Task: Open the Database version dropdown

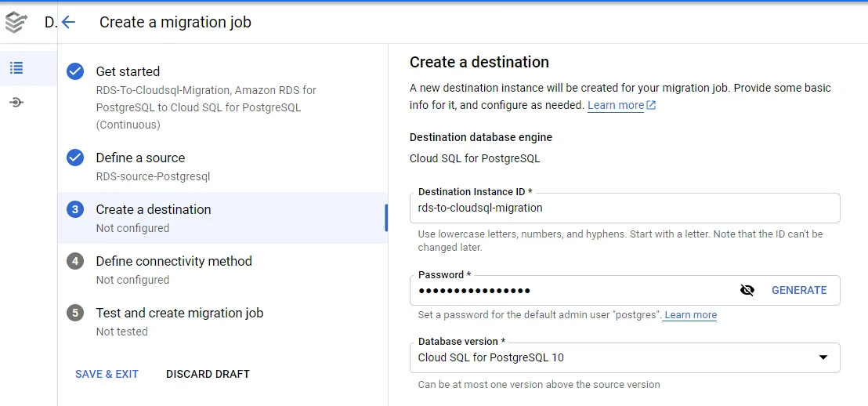Action: (611, 357)
